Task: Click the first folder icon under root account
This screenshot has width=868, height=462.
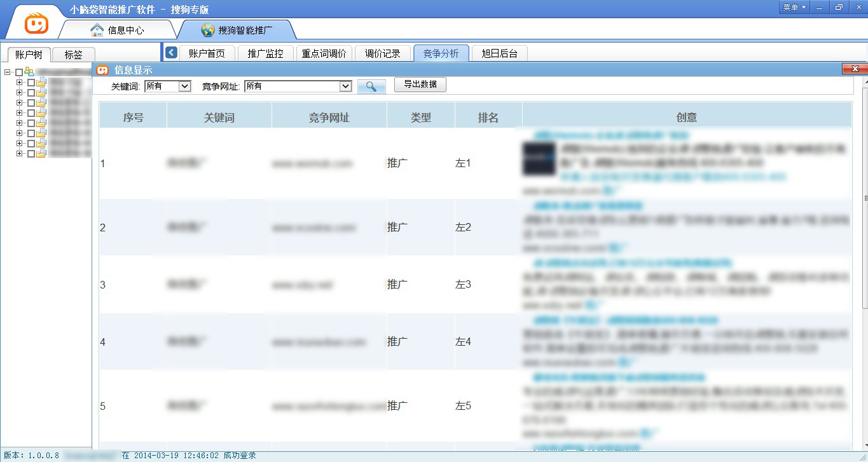Action: coord(41,82)
